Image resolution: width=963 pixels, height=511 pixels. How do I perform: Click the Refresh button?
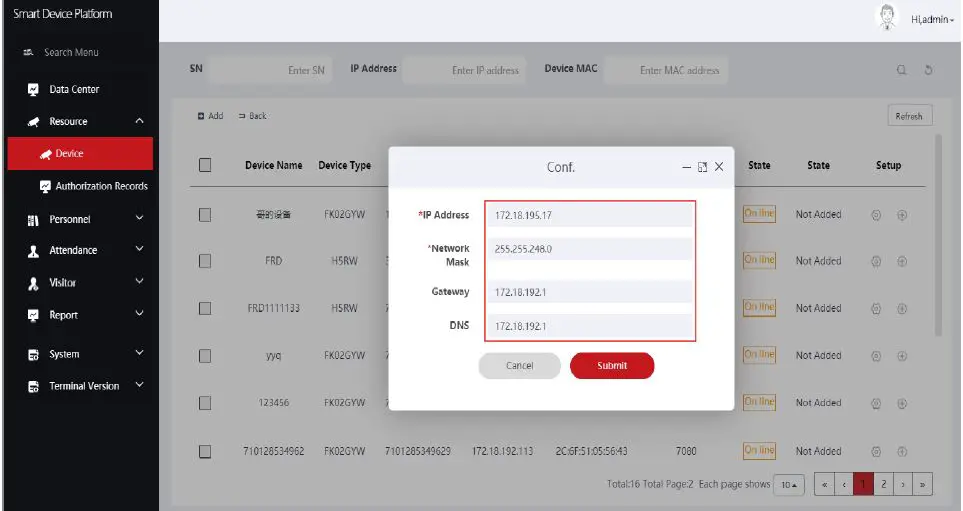(x=910, y=115)
